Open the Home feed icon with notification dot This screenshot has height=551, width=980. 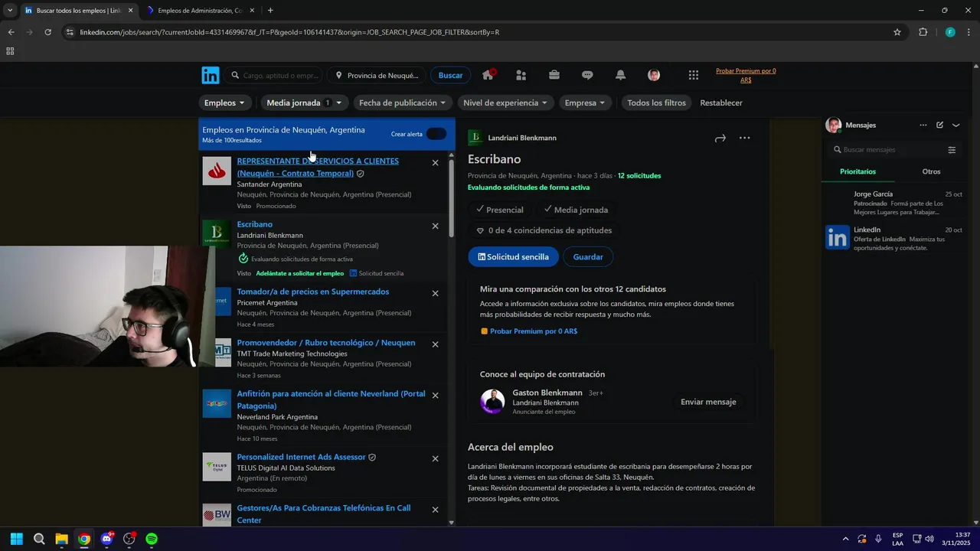(488, 75)
